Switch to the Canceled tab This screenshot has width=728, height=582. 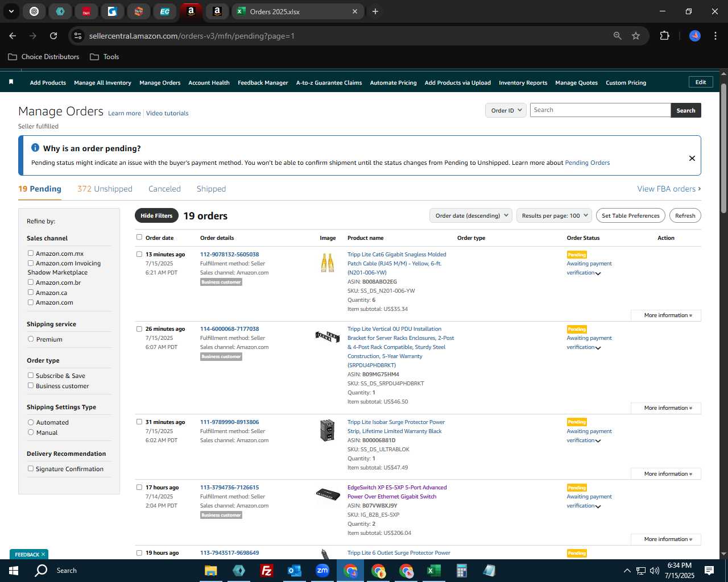point(164,189)
